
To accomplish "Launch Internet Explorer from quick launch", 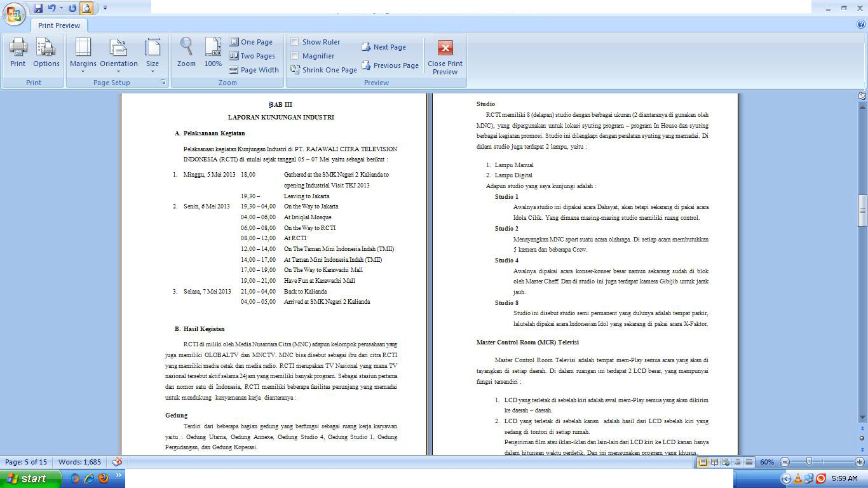I will tap(89, 478).
